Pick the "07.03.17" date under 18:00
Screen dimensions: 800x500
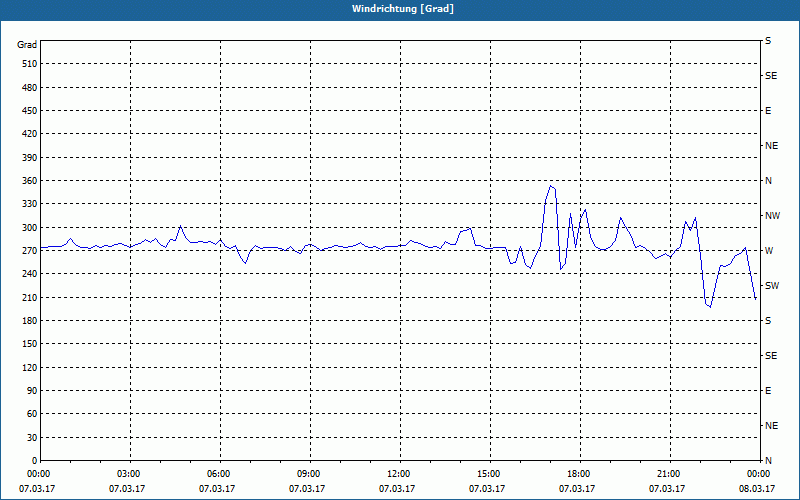pyautogui.click(x=577, y=489)
